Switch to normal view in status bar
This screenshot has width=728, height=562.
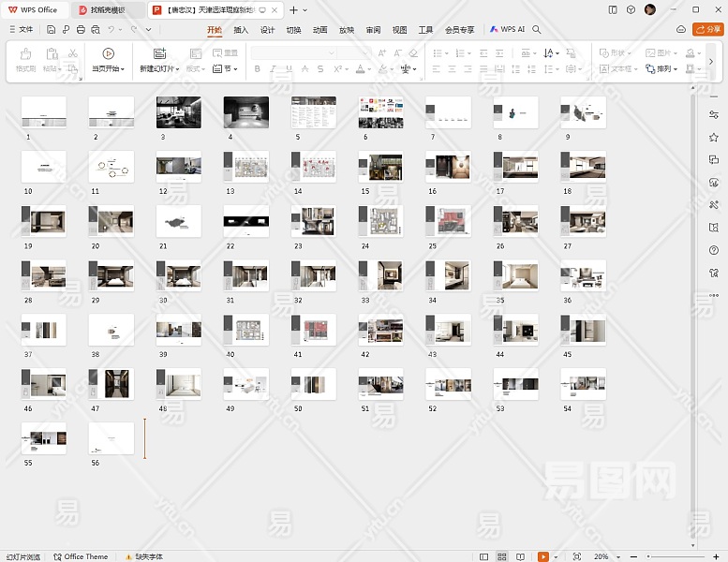pos(484,556)
